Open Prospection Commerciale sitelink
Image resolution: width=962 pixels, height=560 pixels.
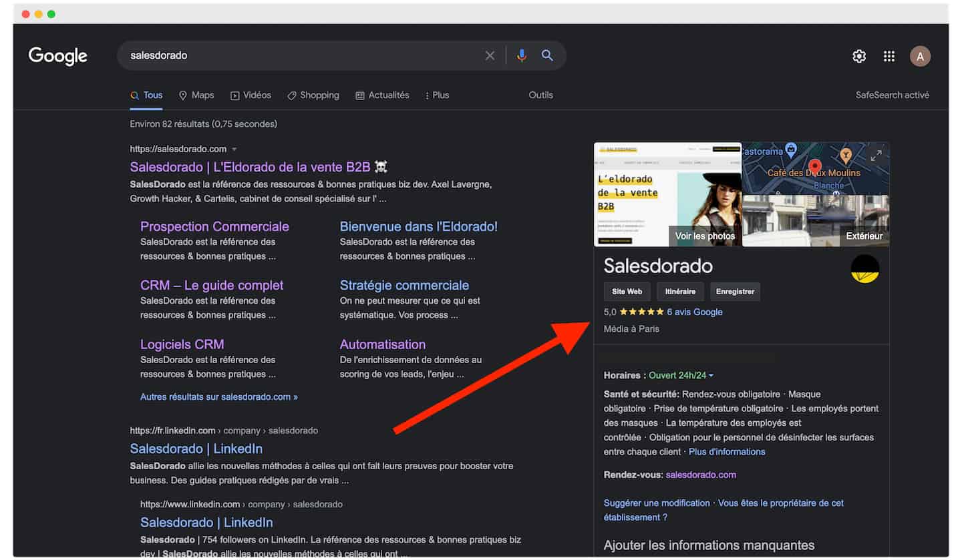tap(214, 227)
